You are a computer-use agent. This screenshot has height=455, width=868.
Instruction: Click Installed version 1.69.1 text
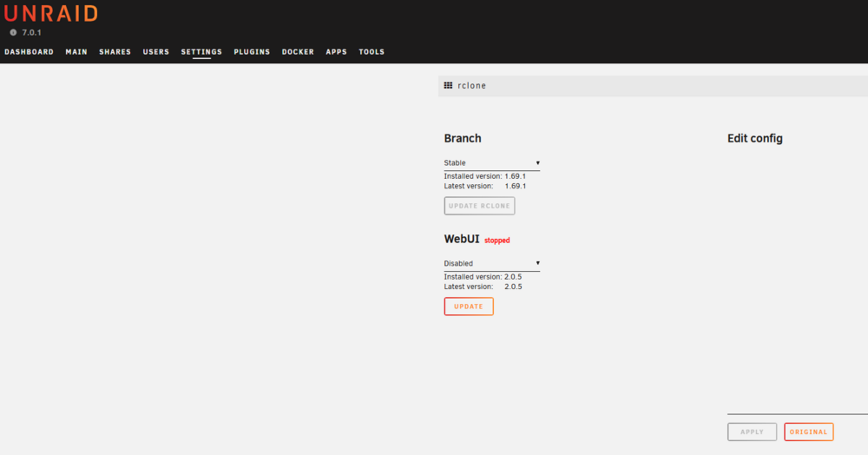485,176
